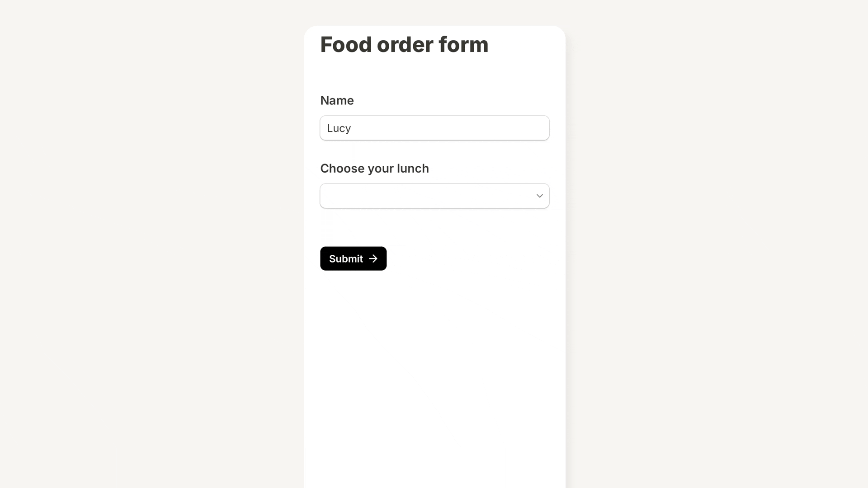Click the empty lunch select box

click(x=425, y=196)
